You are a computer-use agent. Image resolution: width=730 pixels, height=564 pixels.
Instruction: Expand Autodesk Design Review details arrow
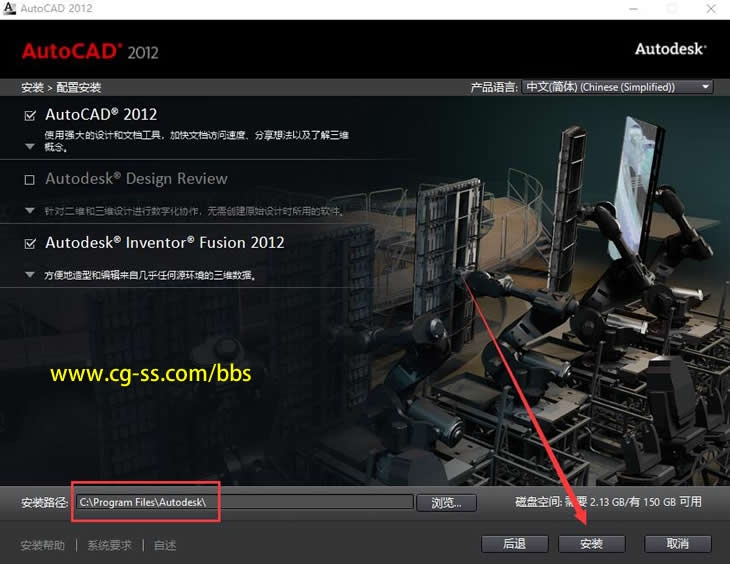(x=30, y=211)
